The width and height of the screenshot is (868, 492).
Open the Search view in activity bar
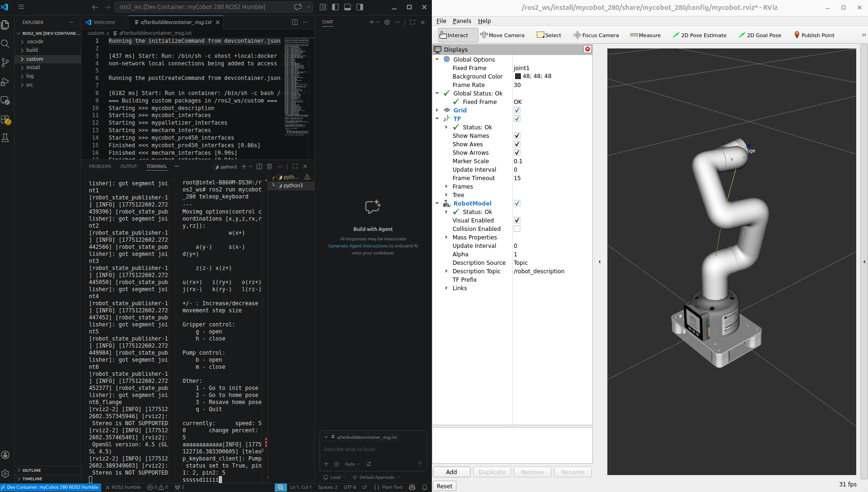[x=6, y=44]
